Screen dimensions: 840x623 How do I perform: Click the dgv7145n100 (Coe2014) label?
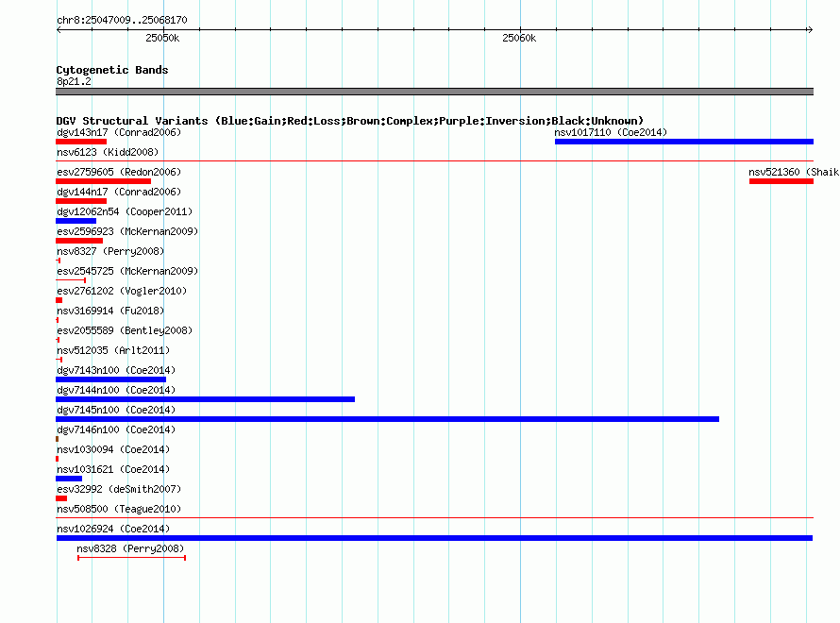116,410
